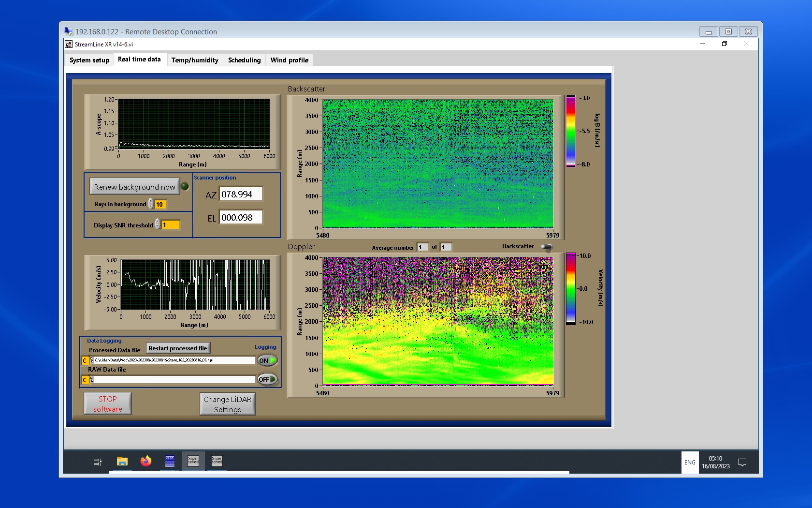Image resolution: width=812 pixels, height=508 pixels.
Task: Launch Firefox from the taskbar
Action: [145, 462]
